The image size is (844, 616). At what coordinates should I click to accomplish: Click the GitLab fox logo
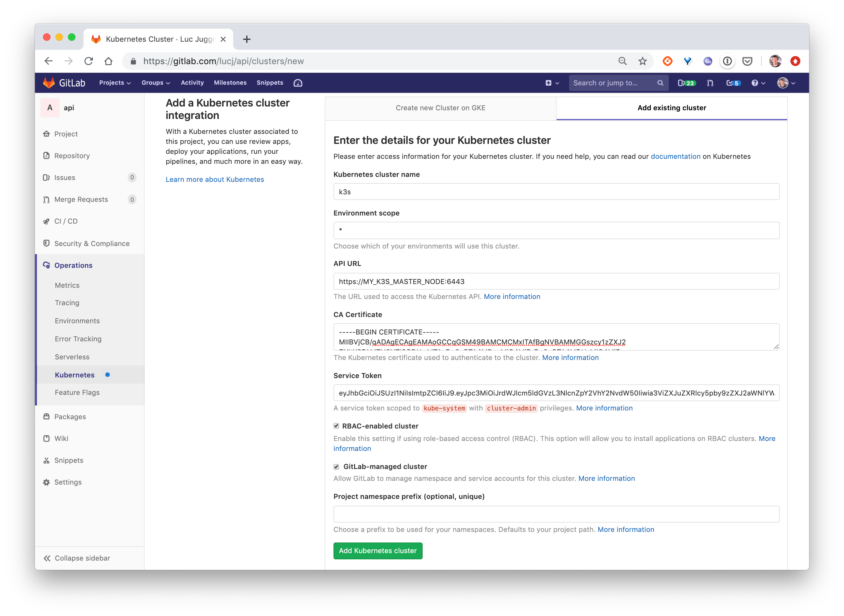coord(49,83)
